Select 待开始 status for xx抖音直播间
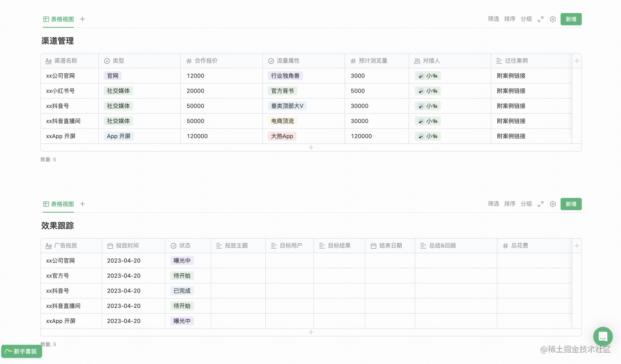The height and width of the screenshot is (364, 621). pos(182,306)
